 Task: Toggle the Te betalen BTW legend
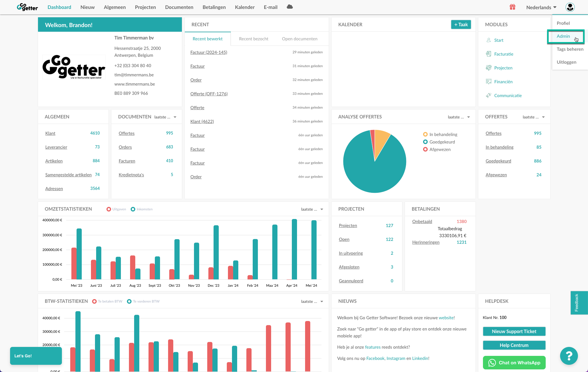pyautogui.click(x=107, y=301)
